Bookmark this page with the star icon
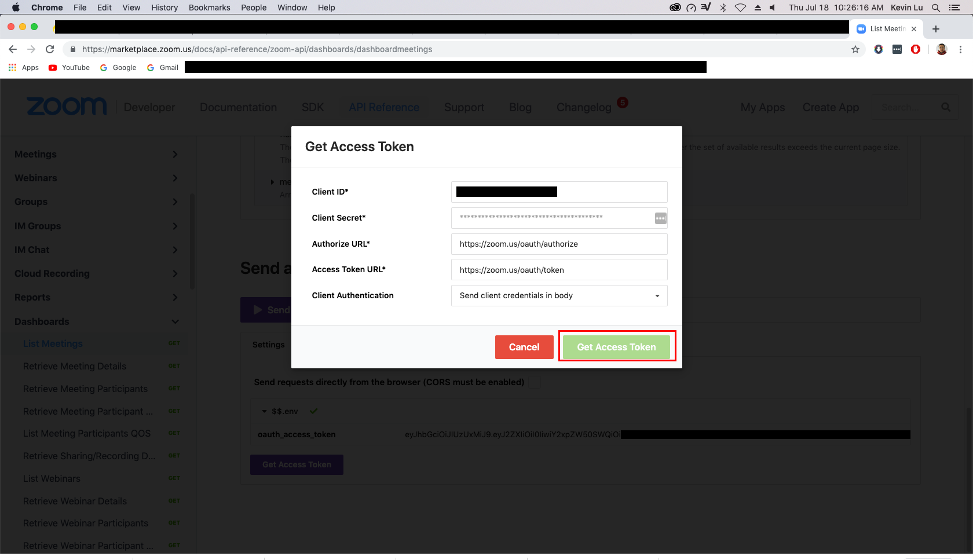973x560 pixels. point(855,49)
